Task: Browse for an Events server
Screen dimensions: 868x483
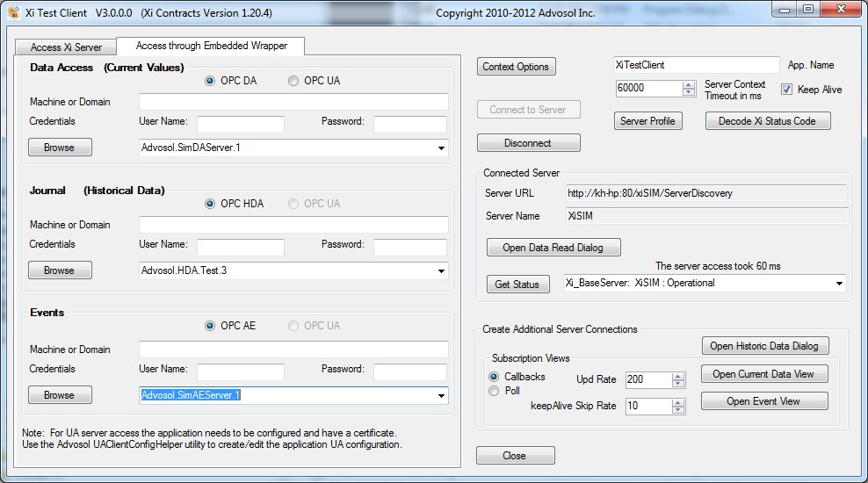Action: pyautogui.click(x=60, y=395)
